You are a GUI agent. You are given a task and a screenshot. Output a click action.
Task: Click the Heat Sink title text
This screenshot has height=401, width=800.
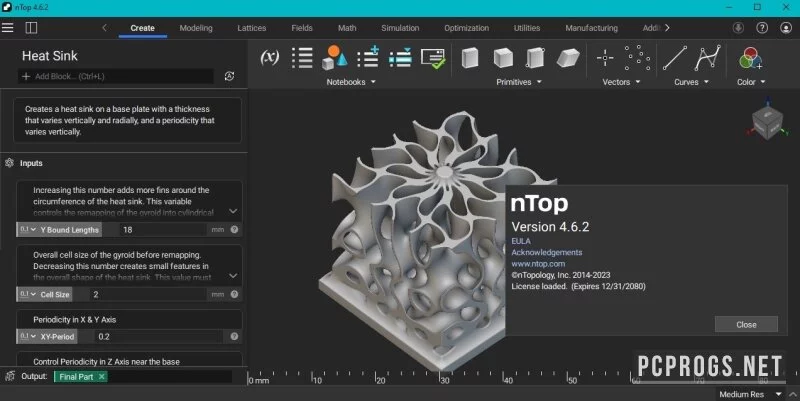tap(49, 56)
